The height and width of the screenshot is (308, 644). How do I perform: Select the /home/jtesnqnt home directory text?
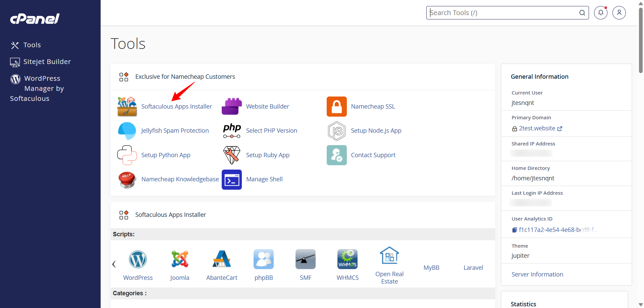coord(533,178)
